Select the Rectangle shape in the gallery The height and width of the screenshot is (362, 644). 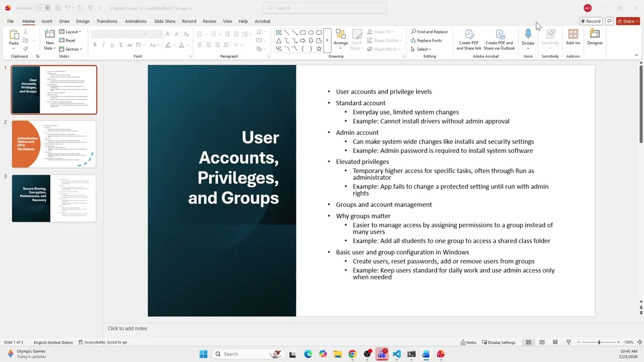(x=303, y=32)
